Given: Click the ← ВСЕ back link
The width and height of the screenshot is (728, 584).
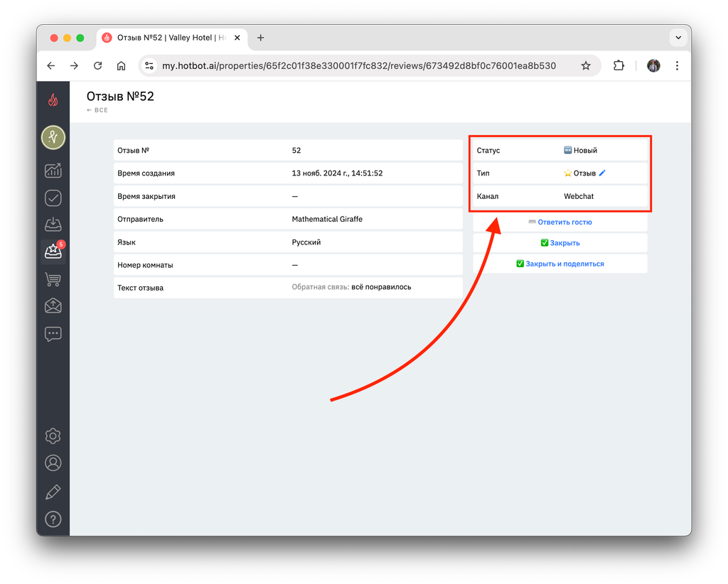Looking at the screenshot, I should click(x=97, y=110).
